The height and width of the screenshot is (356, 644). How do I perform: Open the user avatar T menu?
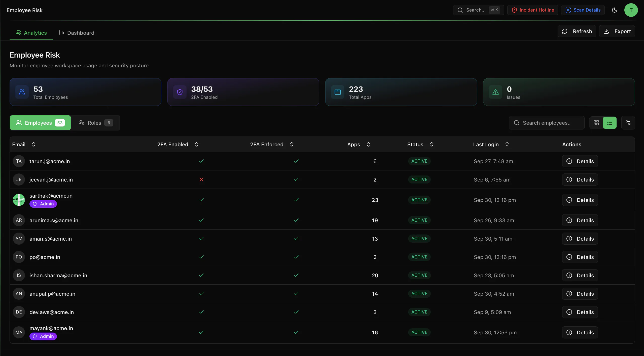click(631, 10)
